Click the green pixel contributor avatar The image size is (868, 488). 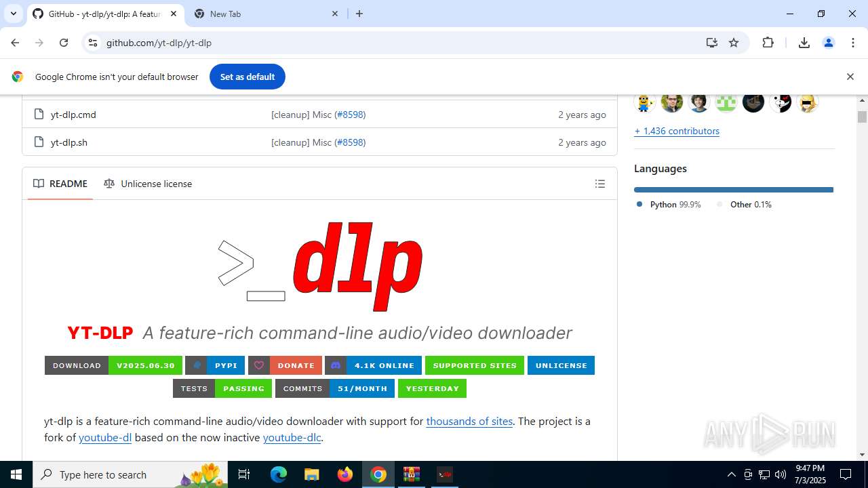726,102
